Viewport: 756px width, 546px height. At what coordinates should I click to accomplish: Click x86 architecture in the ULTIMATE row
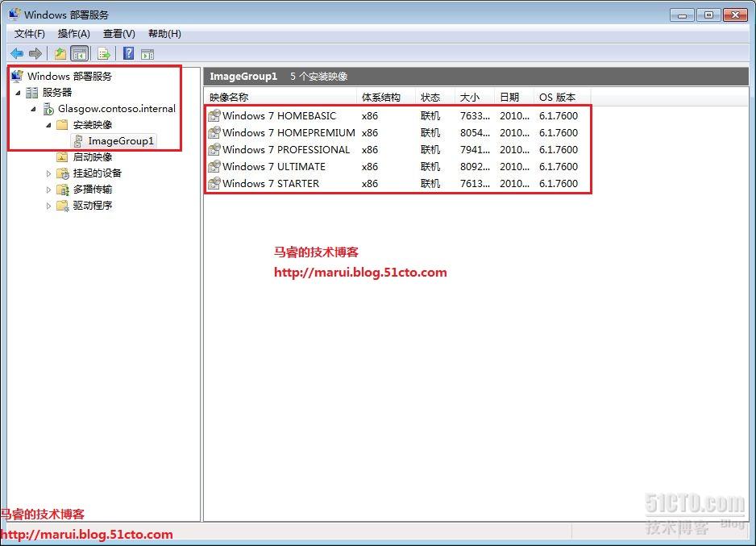(370, 166)
